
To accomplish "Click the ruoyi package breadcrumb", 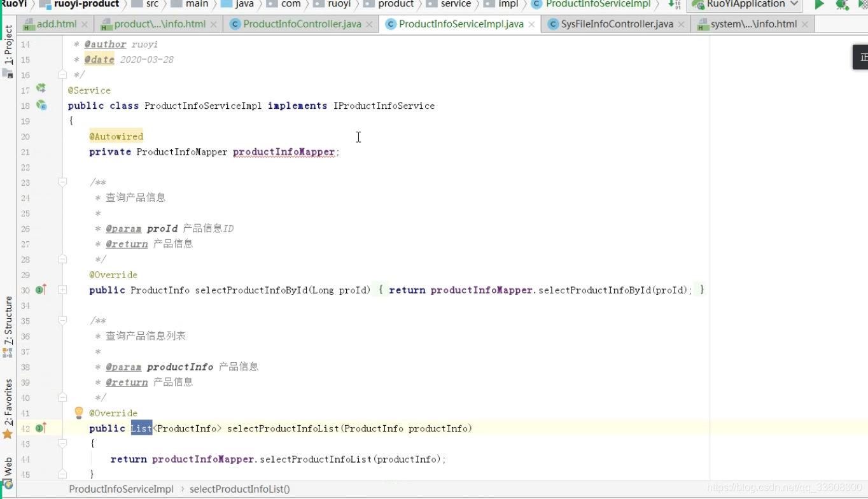I will (332, 4).
